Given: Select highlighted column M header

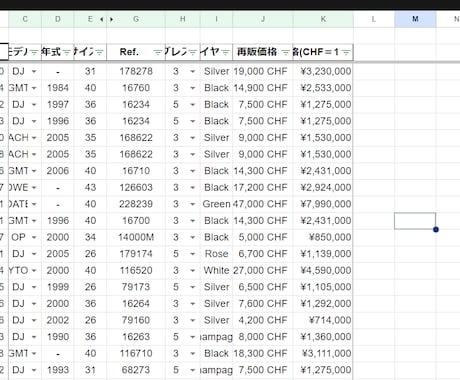Looking at the screenshot, I should pos(415,19).
